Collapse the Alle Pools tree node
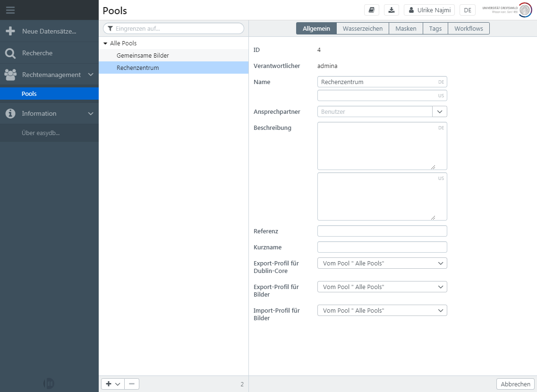This screenshot has height=392, width=537. [105, 43]
